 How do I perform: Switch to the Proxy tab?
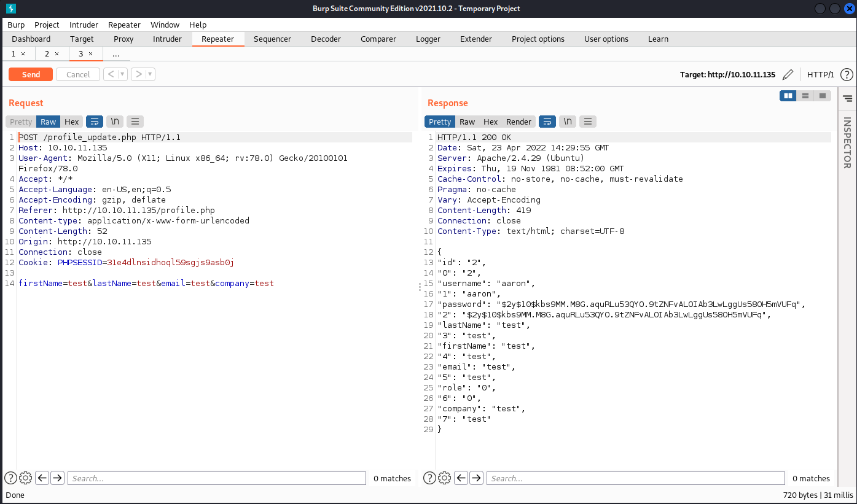point(123,39)
